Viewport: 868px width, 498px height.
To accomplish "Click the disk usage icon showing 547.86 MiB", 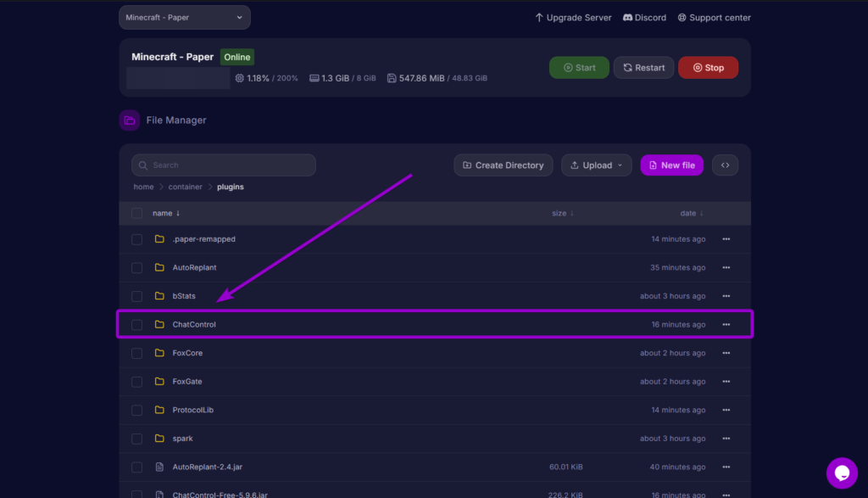I will tap(391, 76).
